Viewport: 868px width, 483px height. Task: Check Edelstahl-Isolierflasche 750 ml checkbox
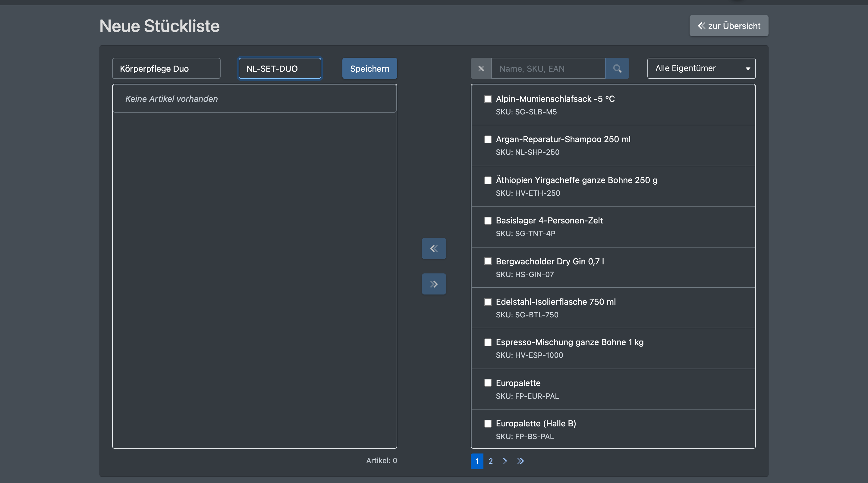tap(488, 302)
